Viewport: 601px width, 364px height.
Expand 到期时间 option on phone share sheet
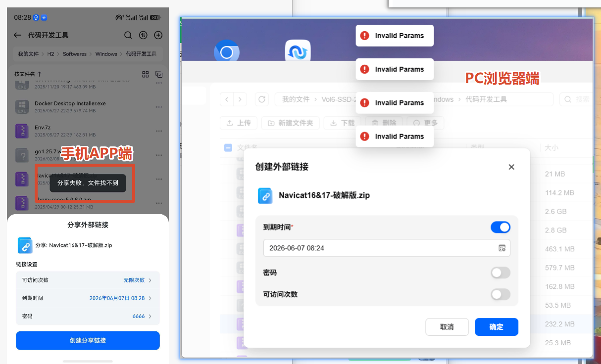[x=88, y=298]
